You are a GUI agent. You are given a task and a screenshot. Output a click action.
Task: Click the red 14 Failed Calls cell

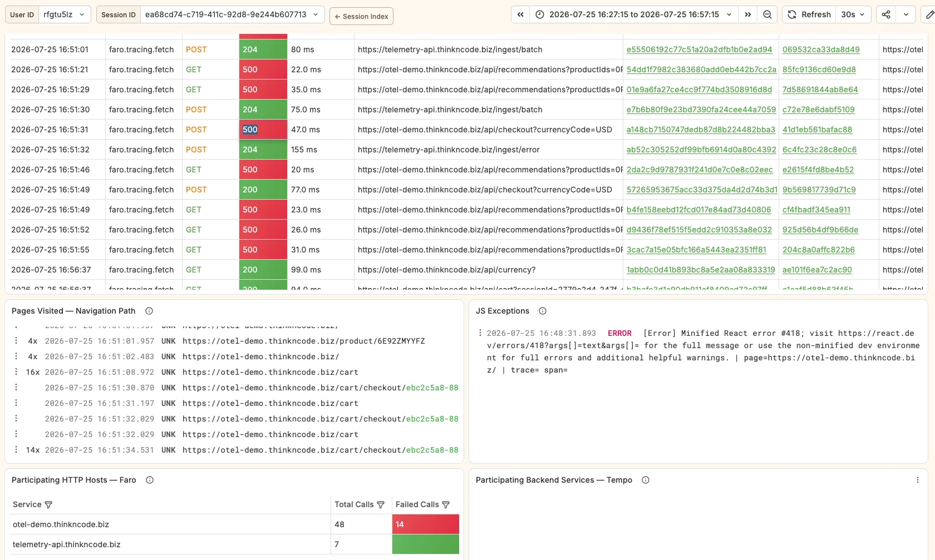click(425, 524)
